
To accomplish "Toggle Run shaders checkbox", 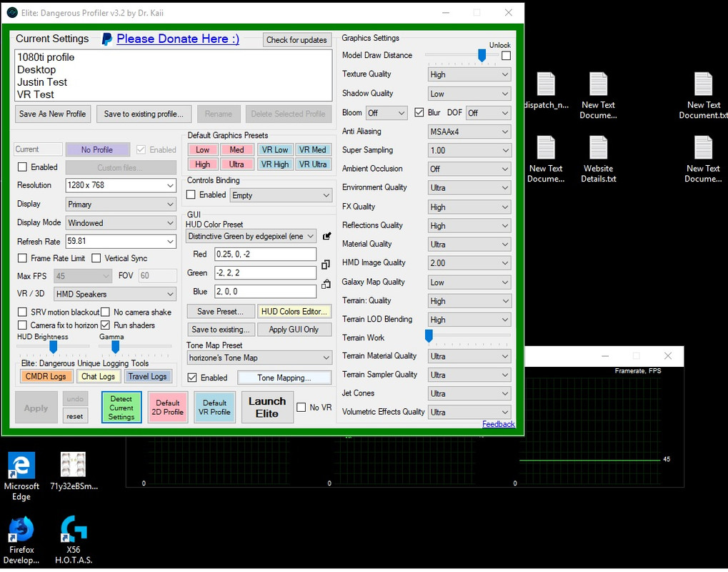I will click(106, 325).
